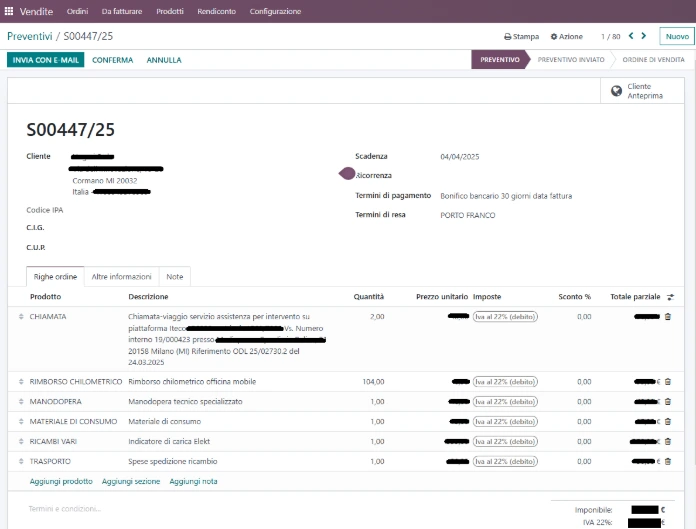Open the apps grid menu icon
The height and width of the screenshot is (529, 696).
(x=8, y=11)
